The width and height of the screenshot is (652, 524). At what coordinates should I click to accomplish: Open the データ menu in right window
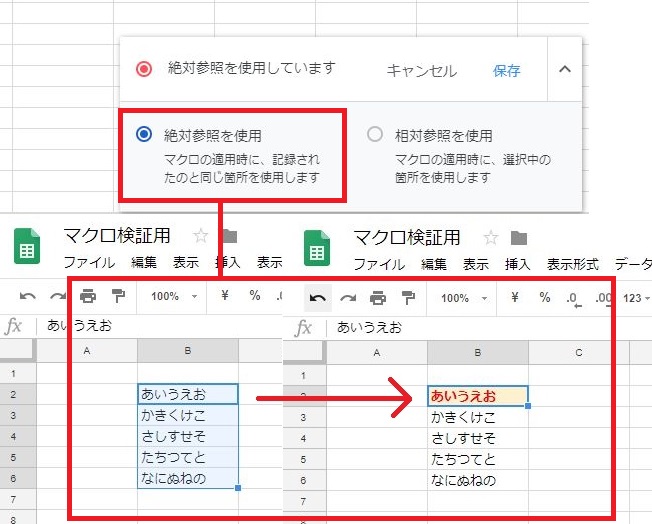(633, 264)
